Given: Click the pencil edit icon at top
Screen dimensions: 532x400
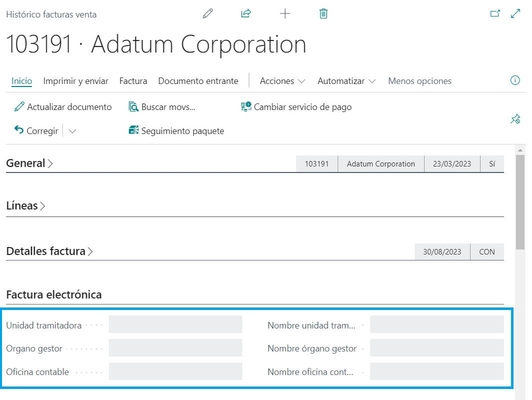Looking at the screenshot, I should point(208,14).
